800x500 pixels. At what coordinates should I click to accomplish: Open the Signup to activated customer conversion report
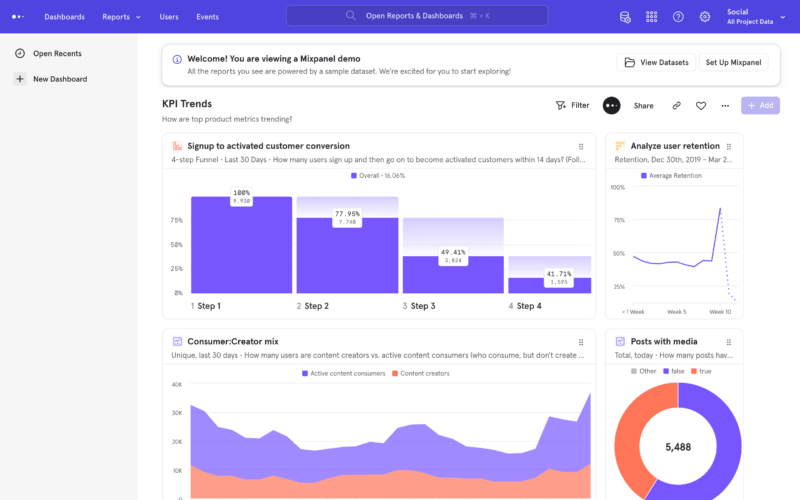click(x=268, y=146)
